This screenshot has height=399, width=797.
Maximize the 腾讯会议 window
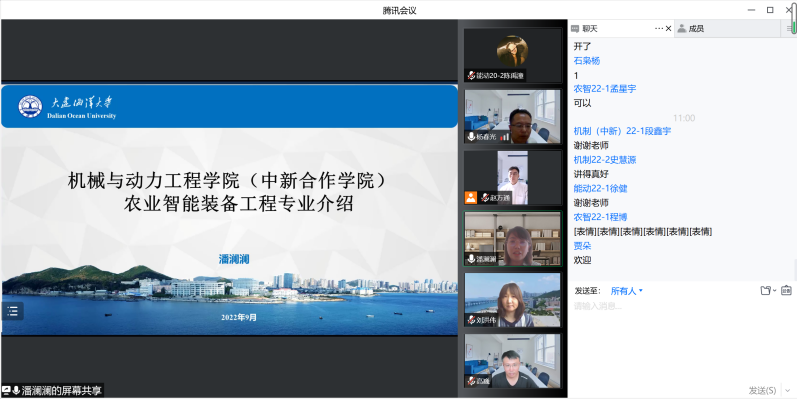tap(770, 10)
